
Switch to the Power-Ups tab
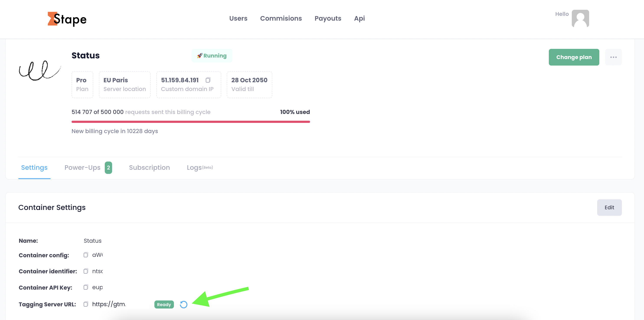(x=82, y=168)
